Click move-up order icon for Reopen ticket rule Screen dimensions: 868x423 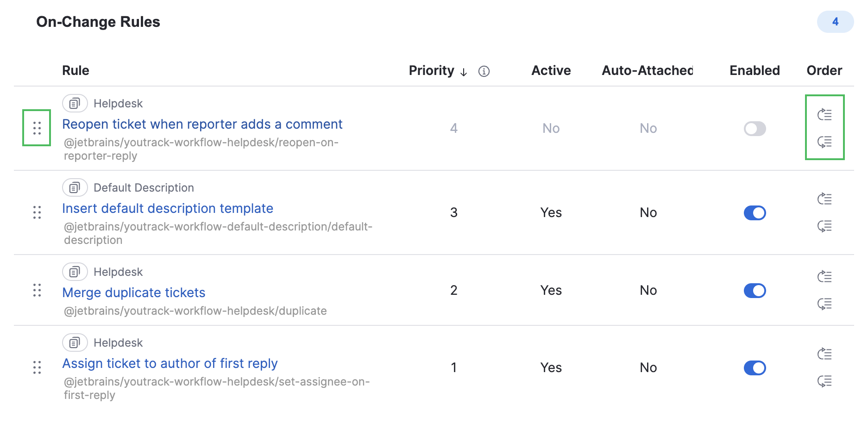tap(824, 114)
